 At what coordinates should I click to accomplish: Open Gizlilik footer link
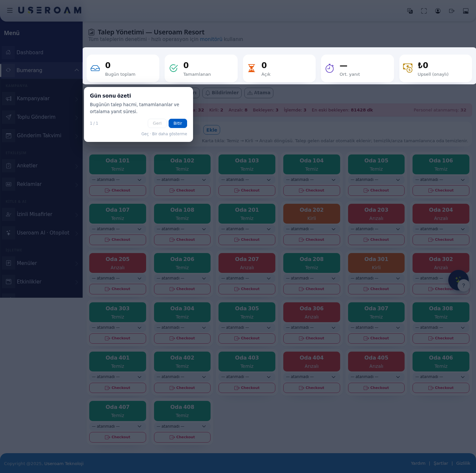(463, 463)
